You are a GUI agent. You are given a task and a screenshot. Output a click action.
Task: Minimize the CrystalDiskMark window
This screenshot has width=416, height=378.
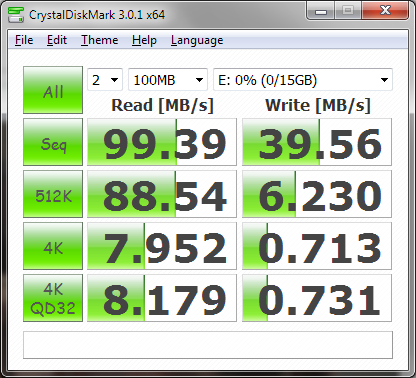click(321, 12)
